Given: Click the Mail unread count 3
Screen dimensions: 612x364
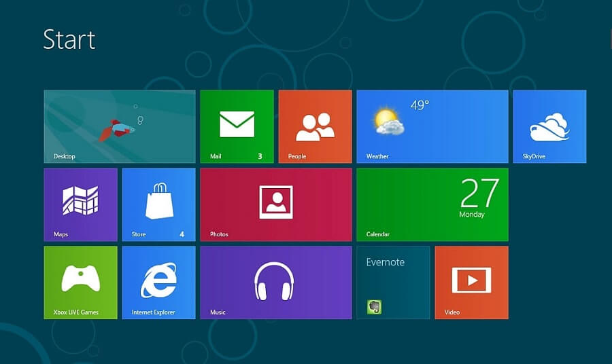Looking at the screenshot, I should point(260,156).
